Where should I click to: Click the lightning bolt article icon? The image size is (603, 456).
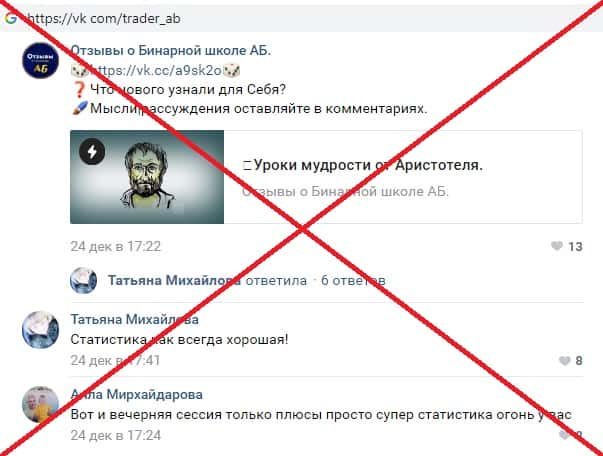point(92,152)
